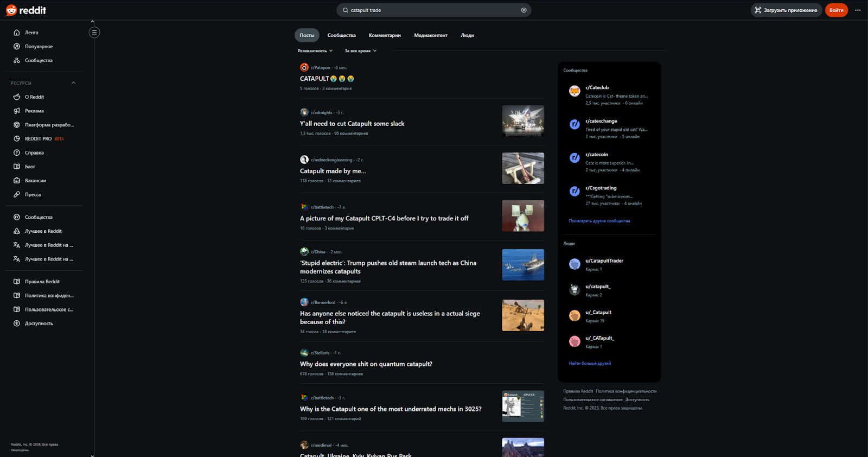Open the Релевантность sort dropdown

click(315, 51)
